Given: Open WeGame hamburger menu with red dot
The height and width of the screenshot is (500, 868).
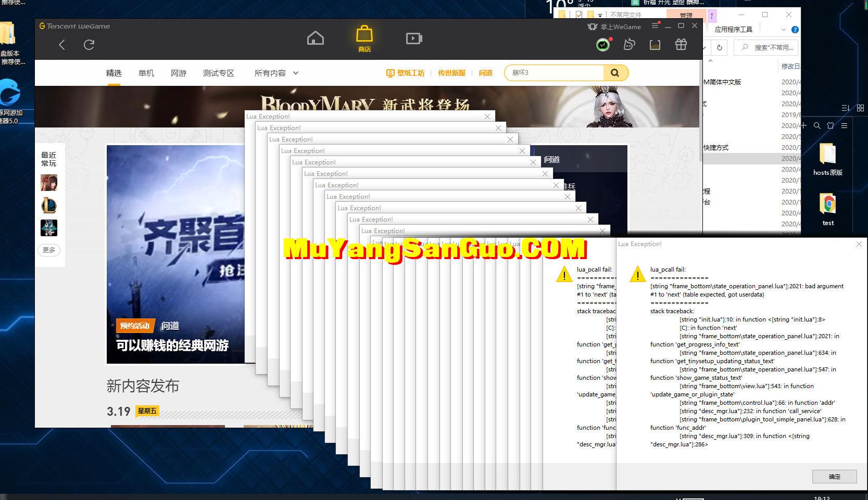Looking at the screenshot, I should coord(656,25).
